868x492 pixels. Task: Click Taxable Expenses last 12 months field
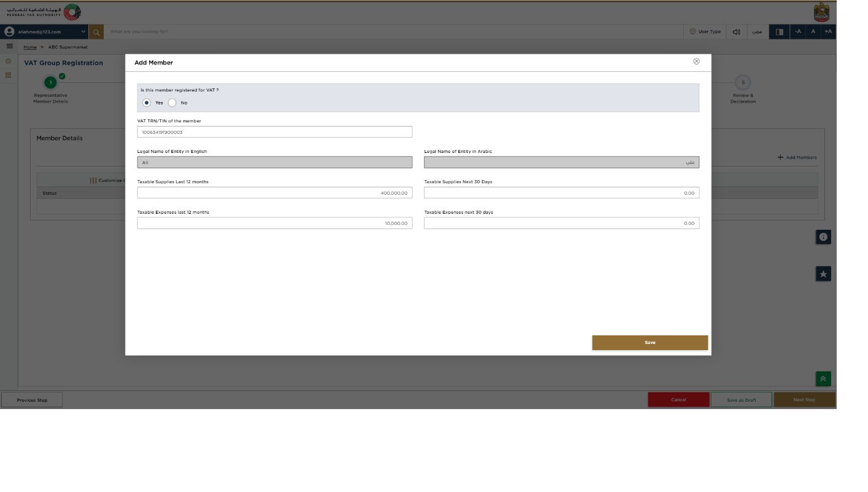tap(275, 223)
